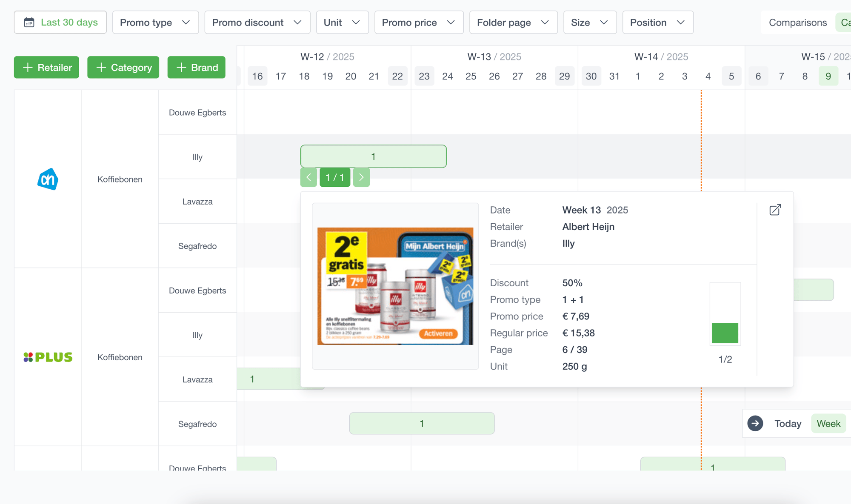Click Koffiebonen category for Albert Heijn
The width and height of the screenshot is (851, 504).
pos(120,179)
